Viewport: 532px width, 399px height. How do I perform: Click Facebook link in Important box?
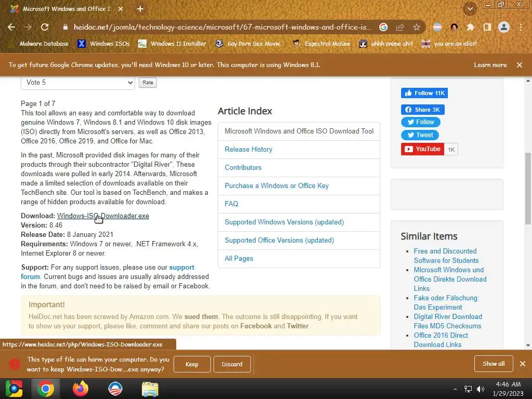(256, 326)
